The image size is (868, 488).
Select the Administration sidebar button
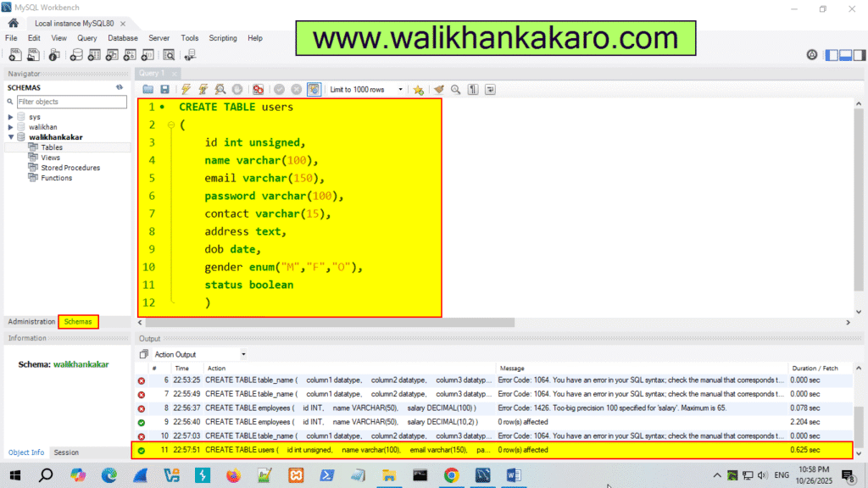31,321
